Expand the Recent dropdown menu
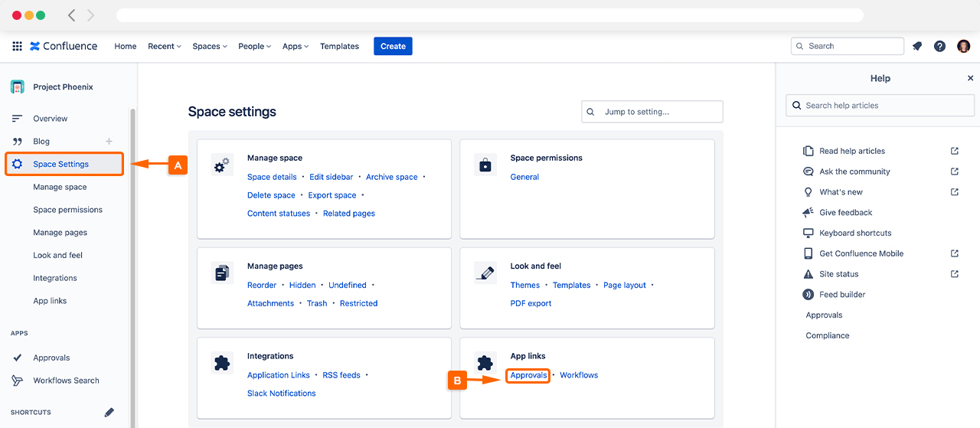This screenshot has height=428, width=980. pos(164,46)
